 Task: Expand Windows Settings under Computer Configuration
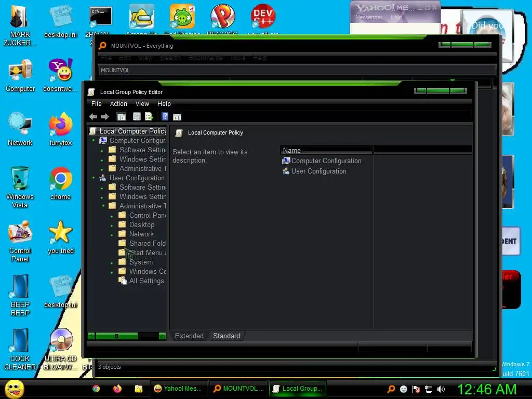coord(102,159)
